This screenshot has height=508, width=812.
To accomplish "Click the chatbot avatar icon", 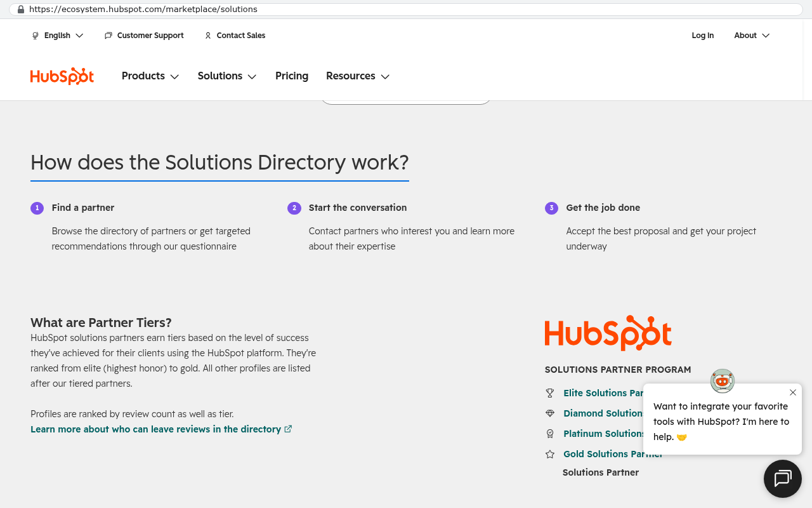I will click(x=723, y=381).
